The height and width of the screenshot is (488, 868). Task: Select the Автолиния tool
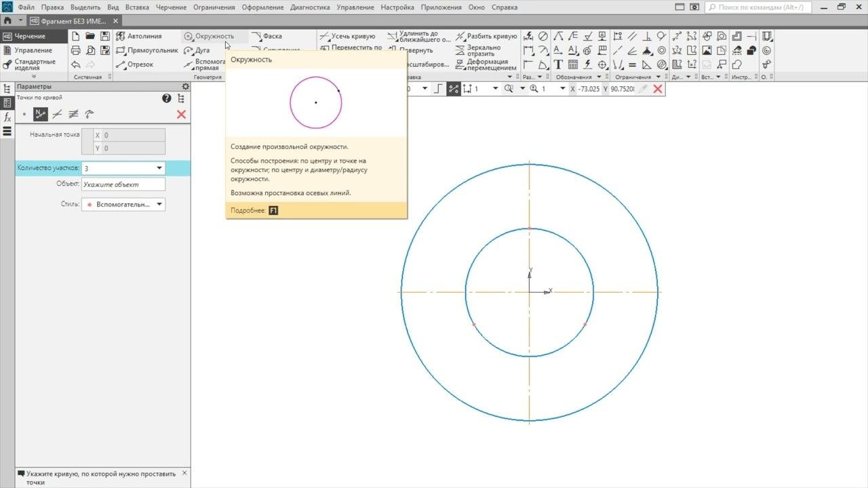tap(139, 36)
